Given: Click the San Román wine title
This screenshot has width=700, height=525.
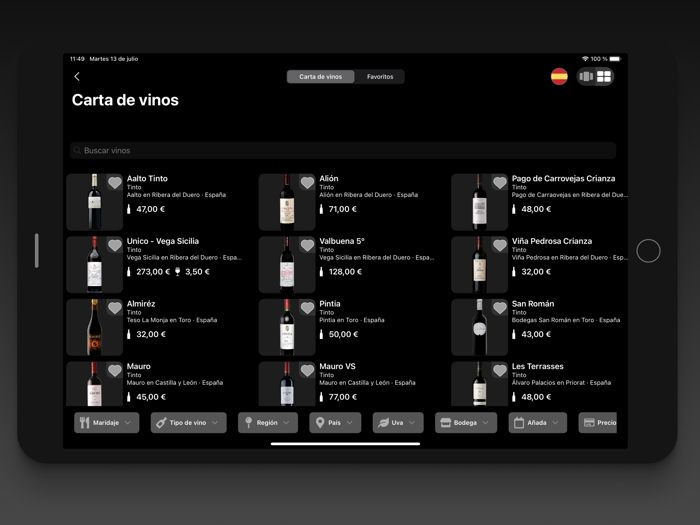Looking at the screenshot, I should click(x=533, y=304).
